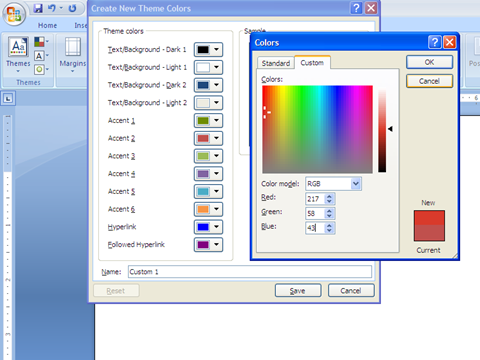Open Theme Effects icon in ribbon
This screenshot has height=360, width=480.
(x=39, y=69)
